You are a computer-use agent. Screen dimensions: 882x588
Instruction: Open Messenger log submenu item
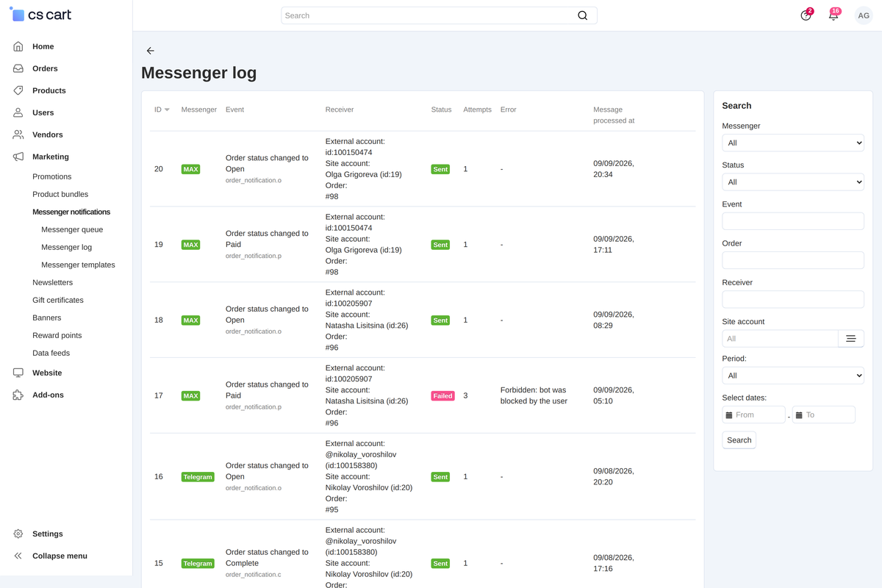[67, 247]
